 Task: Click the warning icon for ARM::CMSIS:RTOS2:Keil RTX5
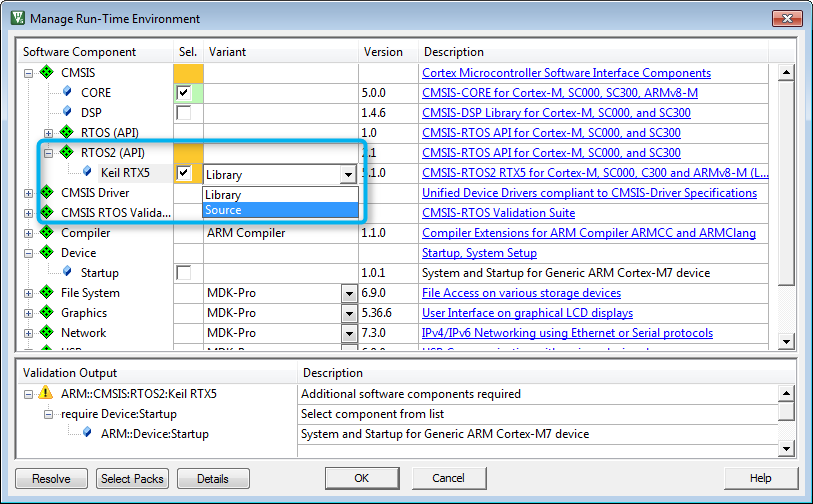pos(47,394)
